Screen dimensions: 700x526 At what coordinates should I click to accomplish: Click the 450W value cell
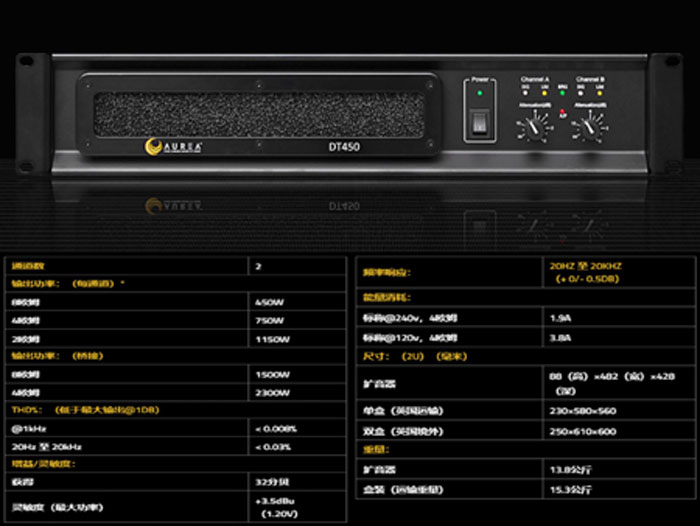click(297, 302)
